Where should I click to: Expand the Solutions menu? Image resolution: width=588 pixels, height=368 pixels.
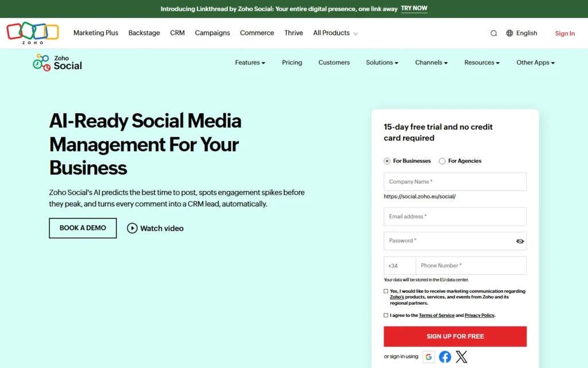point(382,62)
